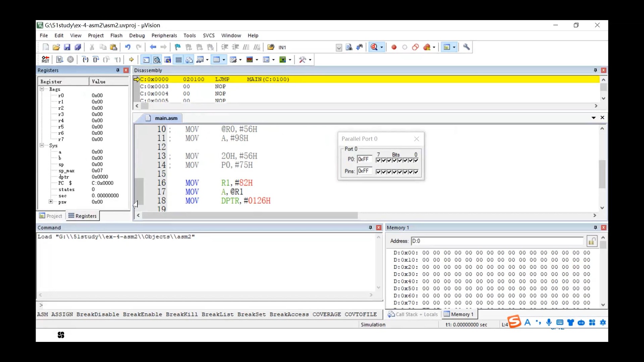The width and height of the screenshot is (644, 362).
Task: Switch to Call Stack + Locals tab
Action: (x=413, y=314)
